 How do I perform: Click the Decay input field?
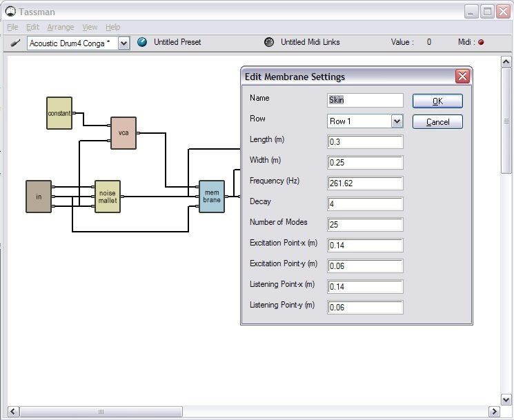[365, 203]
